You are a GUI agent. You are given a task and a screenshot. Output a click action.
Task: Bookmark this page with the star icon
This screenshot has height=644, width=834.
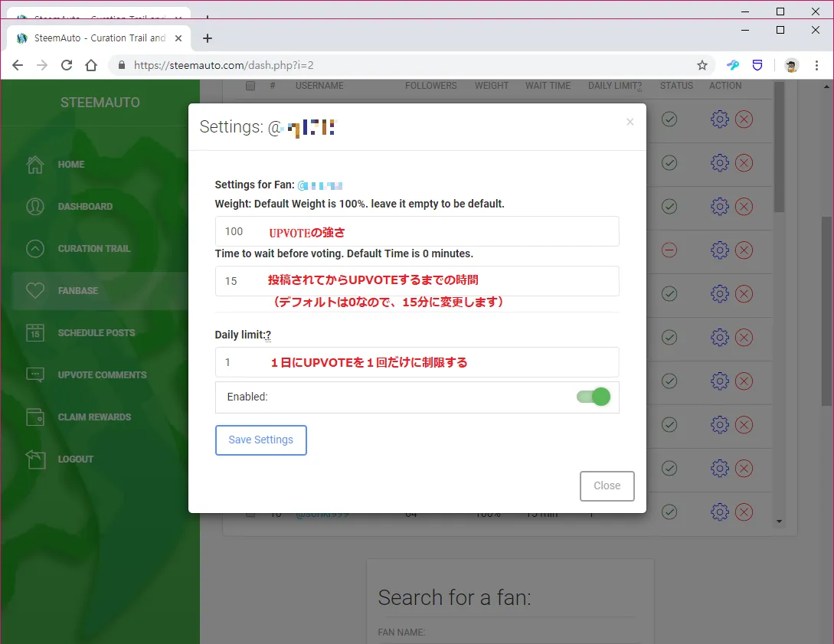[x=702, y=65]
